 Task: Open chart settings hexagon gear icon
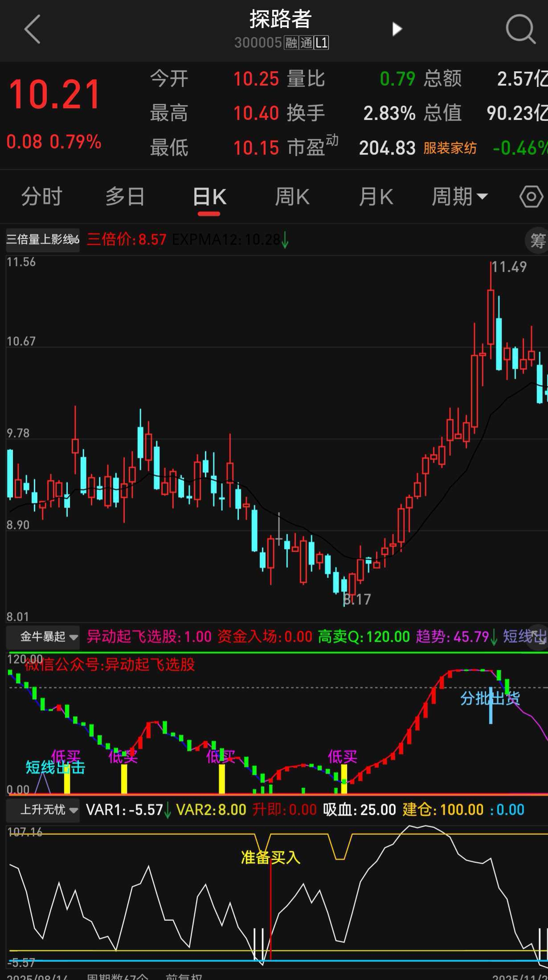pos(531,197)
